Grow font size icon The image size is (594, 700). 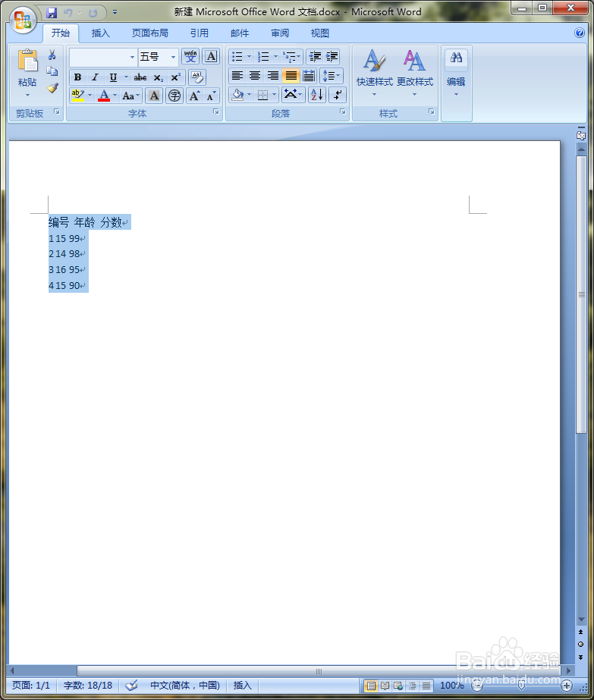pos(195,96)
